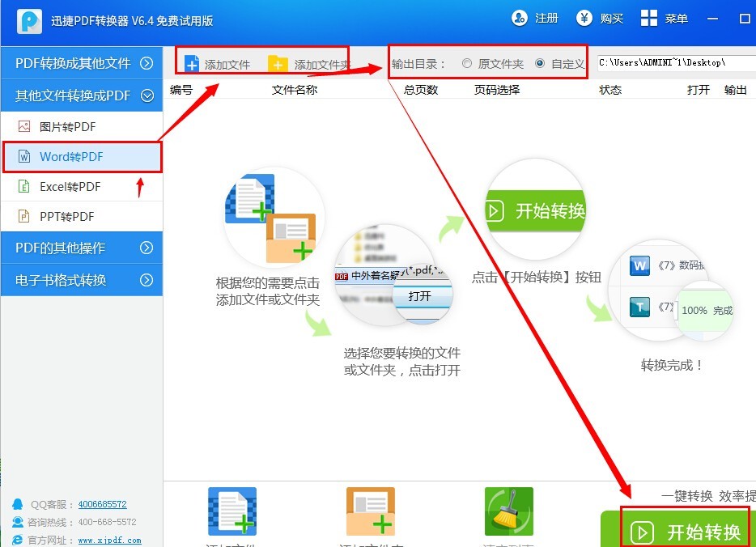Image resolution: width=756 pixels, height=547 pixels.
Task: Click the Excel转PDF sheet icon
Action: [x=24, y=186]
